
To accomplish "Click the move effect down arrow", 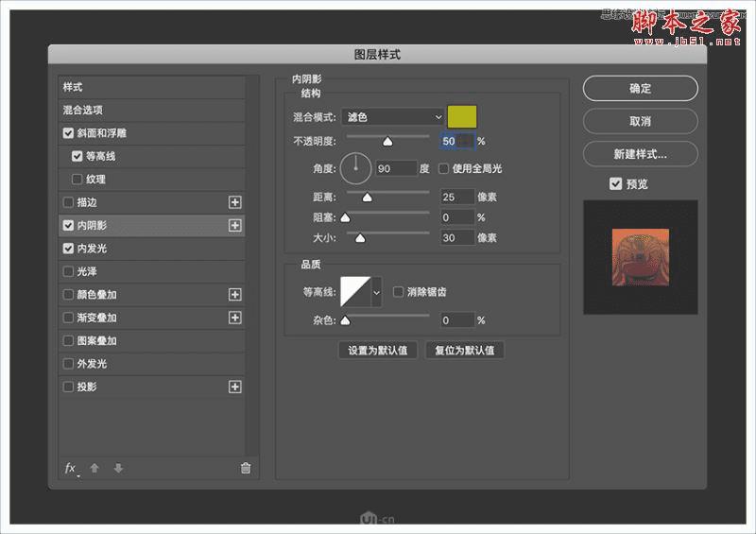I will tap(118, 468).
